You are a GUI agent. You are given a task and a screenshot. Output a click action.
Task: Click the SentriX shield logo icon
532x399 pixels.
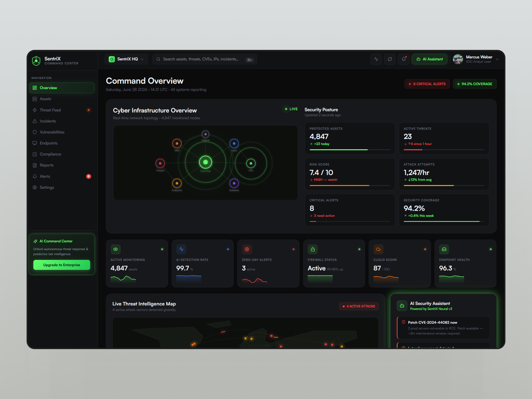pos(36,61)
